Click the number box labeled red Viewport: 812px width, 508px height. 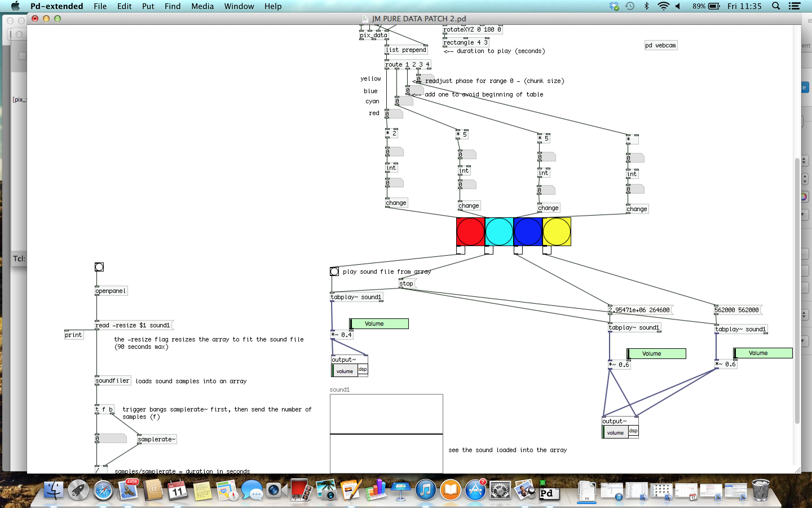coord(394,113)
